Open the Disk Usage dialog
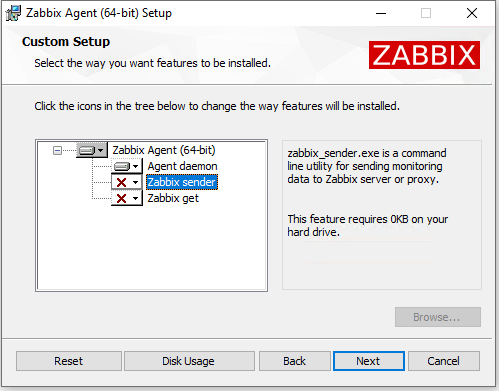This screenshot has height=391, width=499. (189, 361)
